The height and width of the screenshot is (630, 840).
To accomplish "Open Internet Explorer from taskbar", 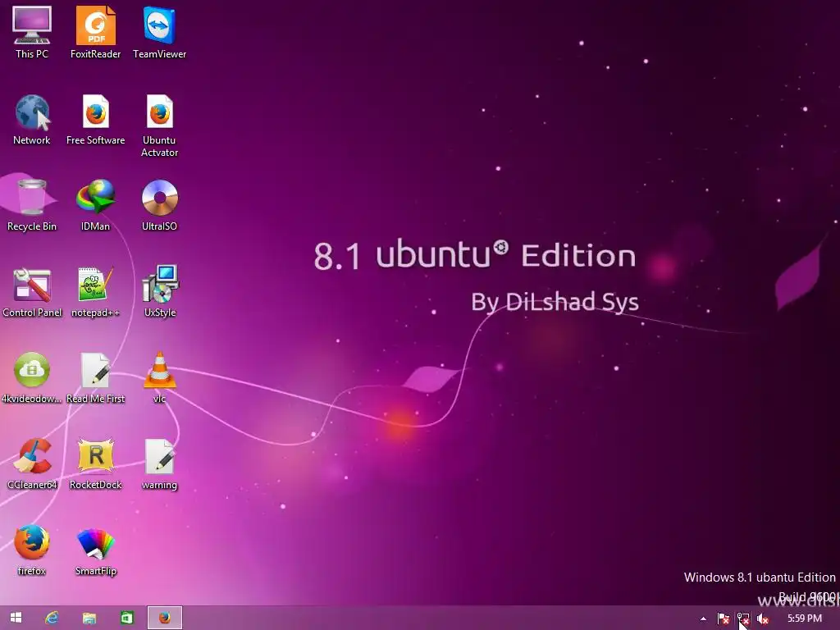I will pyautogui.click(x=52, y=618).
